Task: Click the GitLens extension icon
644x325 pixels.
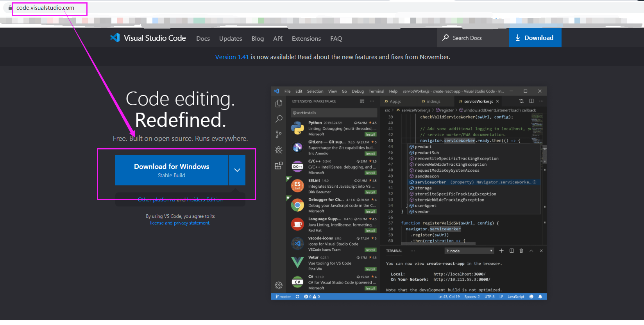Action: tap(297, 147)
